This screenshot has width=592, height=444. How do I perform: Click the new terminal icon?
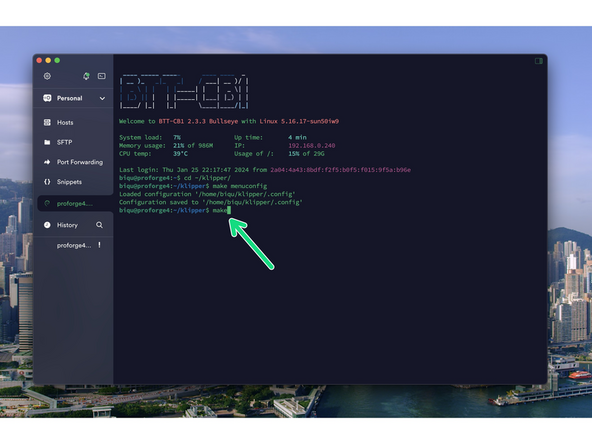[x=102, y=76]
